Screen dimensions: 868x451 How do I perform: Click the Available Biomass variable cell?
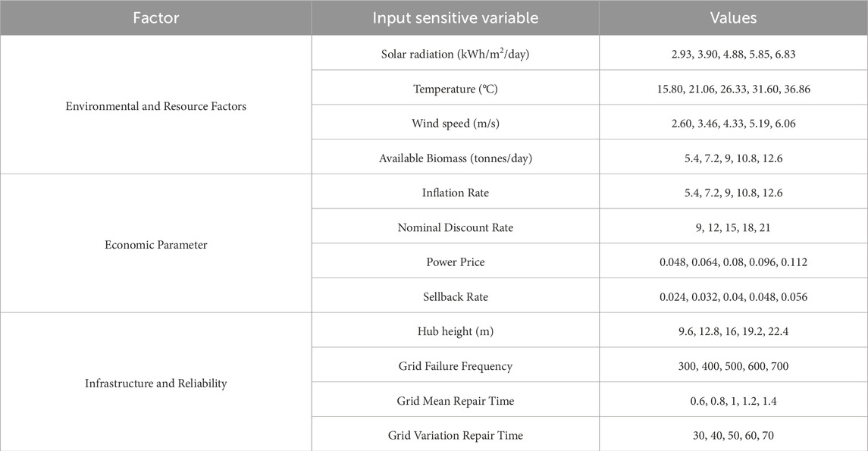click(455, 158)
